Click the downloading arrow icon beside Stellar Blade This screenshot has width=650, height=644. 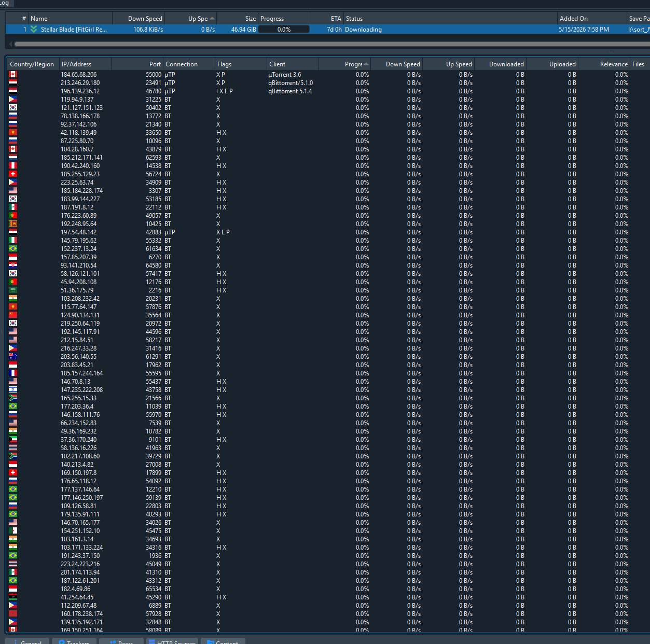pyautogui.click(x=34, y=29)
